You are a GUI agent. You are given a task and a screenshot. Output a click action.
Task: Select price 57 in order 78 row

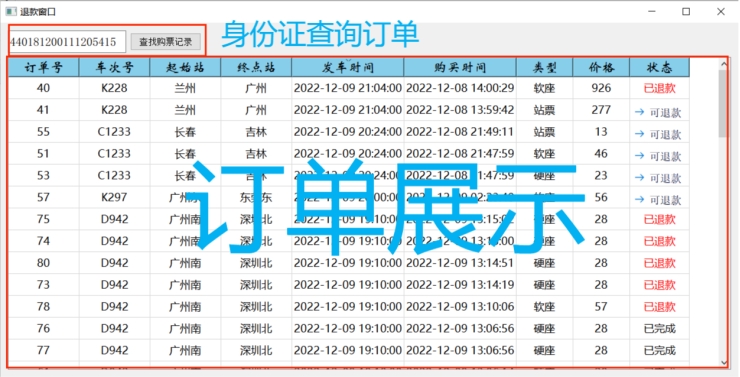coord(601,307)
